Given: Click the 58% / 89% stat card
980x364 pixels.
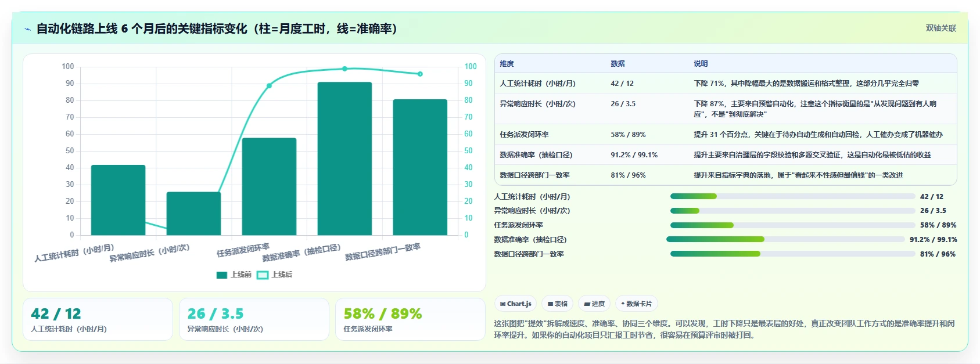Looking at the screenshot, I should pos(410,319).
